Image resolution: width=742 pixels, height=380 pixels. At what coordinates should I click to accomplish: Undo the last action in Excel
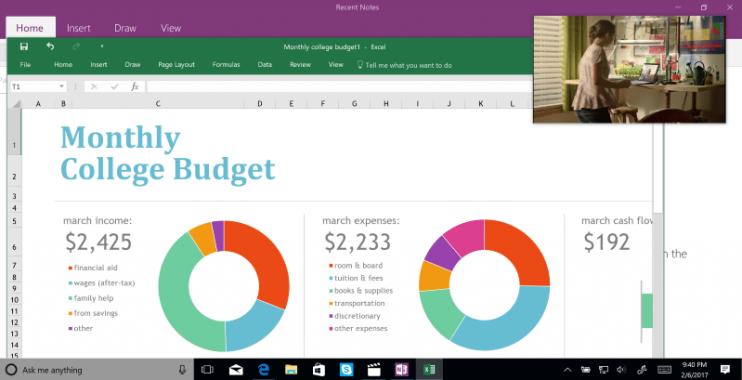pyautogui.click(x=50, y=46)
